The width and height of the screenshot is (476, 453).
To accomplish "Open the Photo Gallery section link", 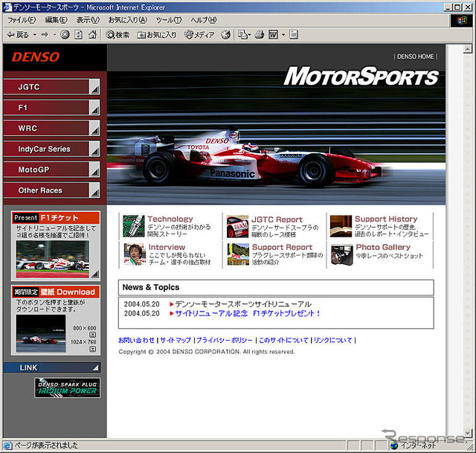I will 383,247.
